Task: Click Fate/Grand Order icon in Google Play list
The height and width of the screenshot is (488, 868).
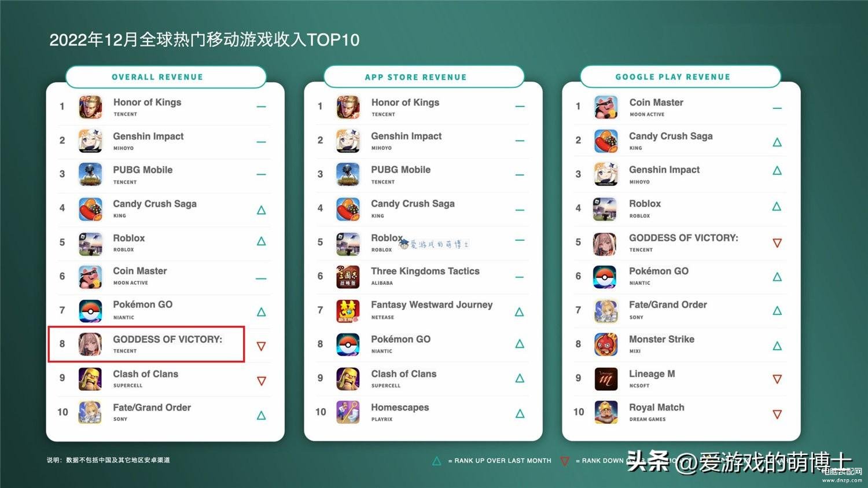Action: click(606, 311)
